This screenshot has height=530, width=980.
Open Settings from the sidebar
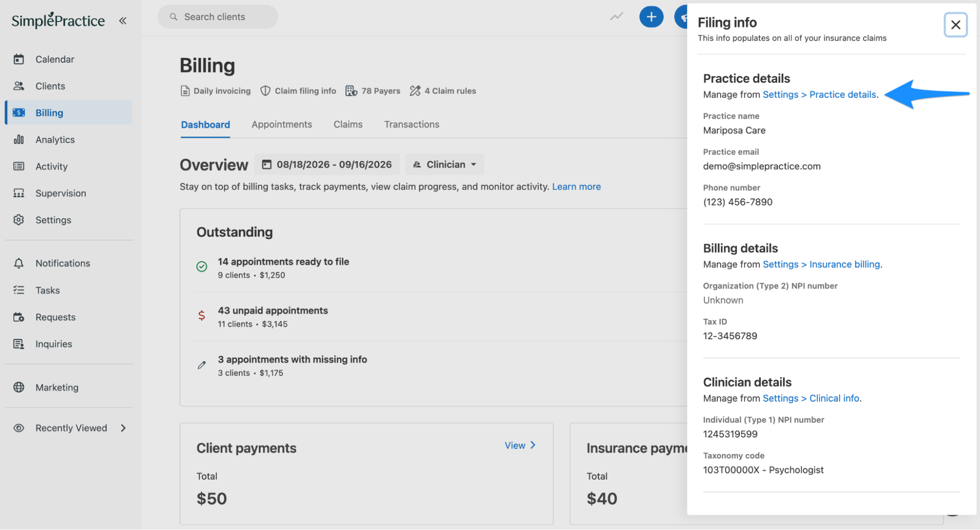pos(69,220)
